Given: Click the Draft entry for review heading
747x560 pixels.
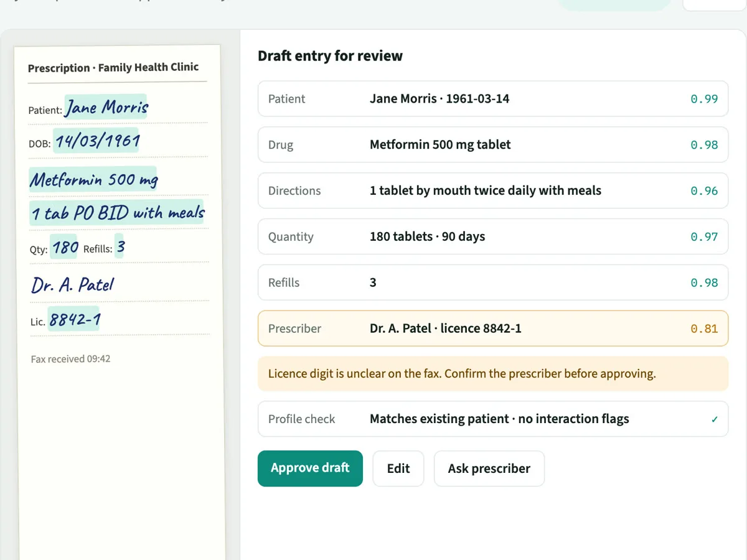Looking at the screenshot, I should (330, 56).
